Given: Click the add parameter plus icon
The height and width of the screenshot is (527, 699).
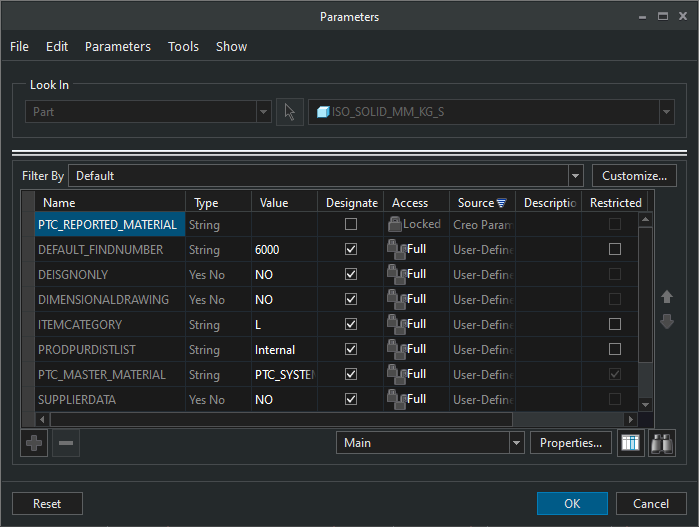Looking at the screenshot, I should [35, 443].
